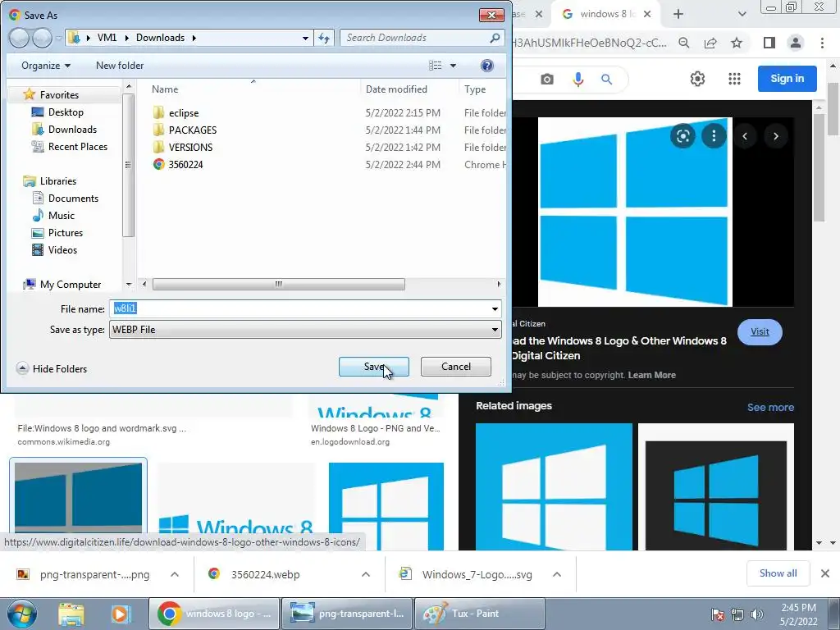Click the Back navigation button in dialog

[19, 38]
